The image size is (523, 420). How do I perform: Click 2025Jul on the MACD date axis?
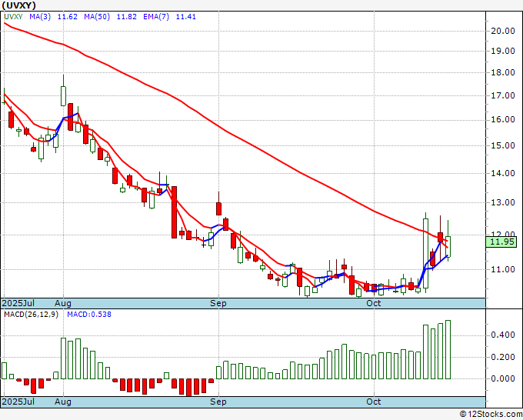18,402
